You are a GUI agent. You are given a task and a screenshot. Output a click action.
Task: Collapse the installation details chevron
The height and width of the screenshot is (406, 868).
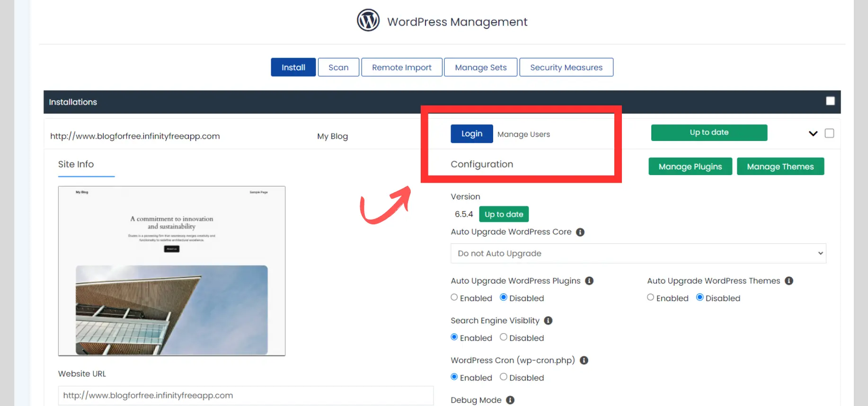tap(813, 133)
